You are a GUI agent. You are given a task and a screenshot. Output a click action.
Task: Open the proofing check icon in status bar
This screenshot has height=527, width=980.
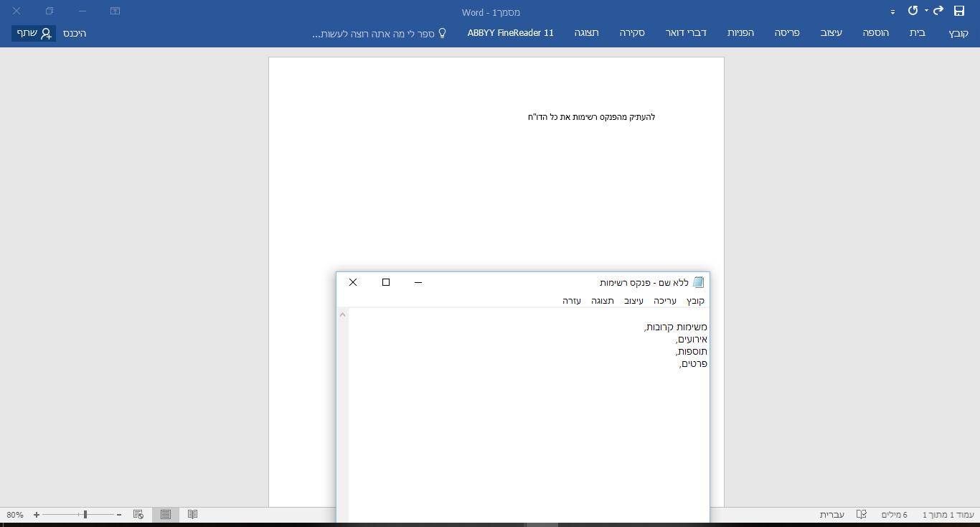pos(862,515)
